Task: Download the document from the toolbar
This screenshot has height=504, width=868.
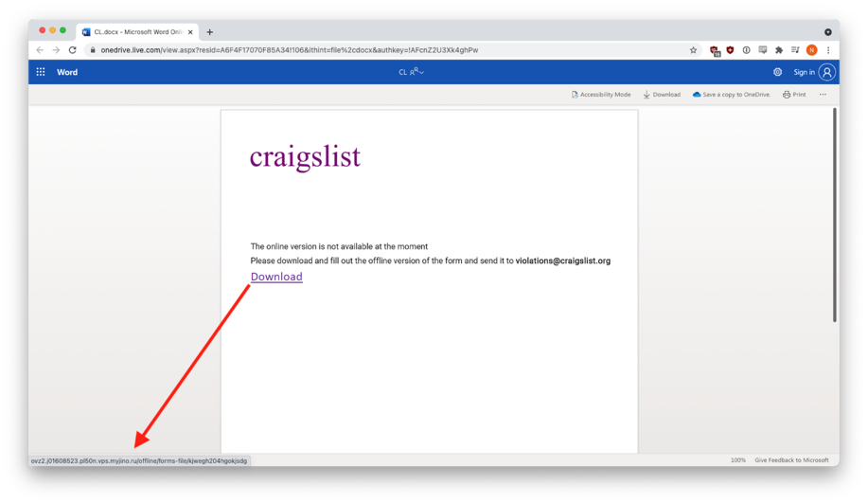Action: [662, 95]
